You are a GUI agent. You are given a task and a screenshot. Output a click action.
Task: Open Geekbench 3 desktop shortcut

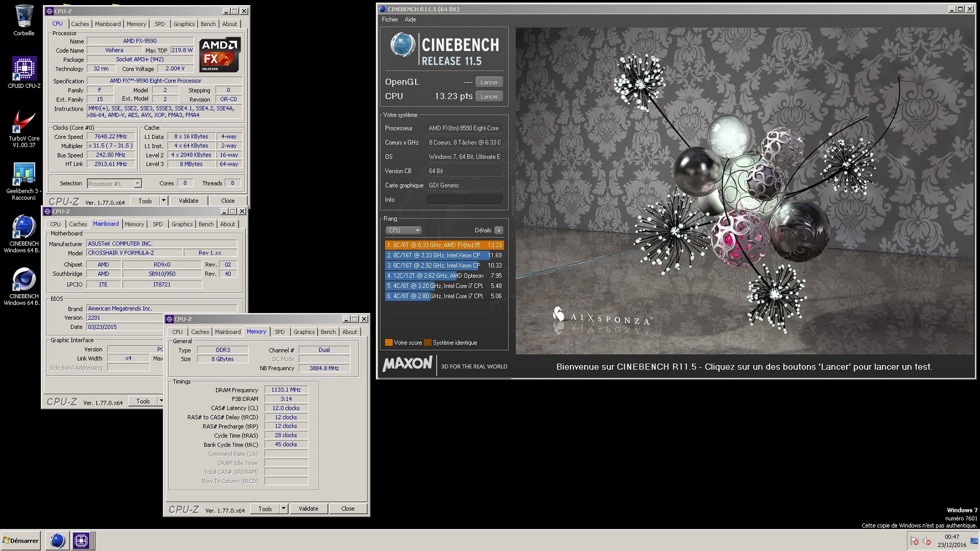pos(24,181)
